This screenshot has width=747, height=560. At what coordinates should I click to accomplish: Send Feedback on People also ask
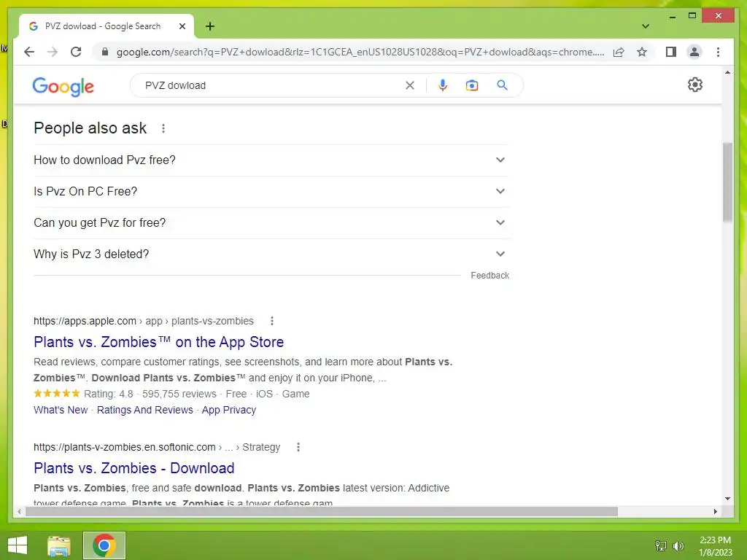pos(489,276)
